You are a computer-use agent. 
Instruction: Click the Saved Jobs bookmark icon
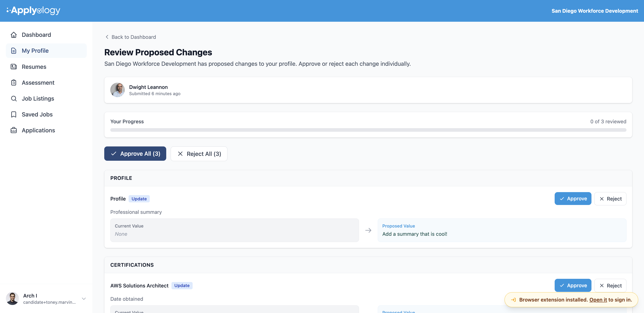[x=14, y=114]
